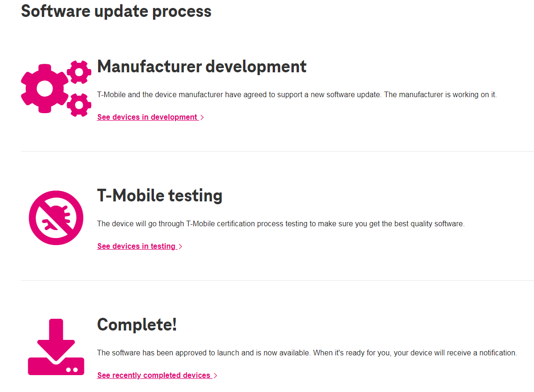Click chevron after recently completed devices
Image resolution: width=534 pixels, height=392 pixels.
click(215, 376)
